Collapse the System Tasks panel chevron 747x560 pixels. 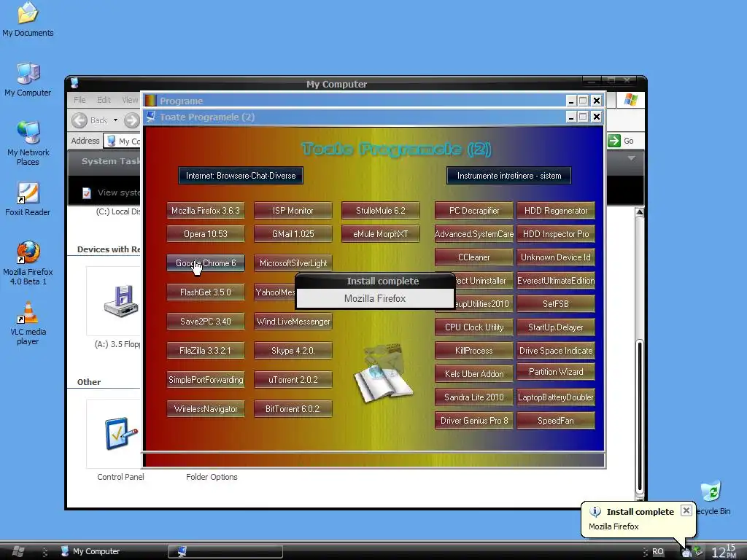tap(631, 158)
